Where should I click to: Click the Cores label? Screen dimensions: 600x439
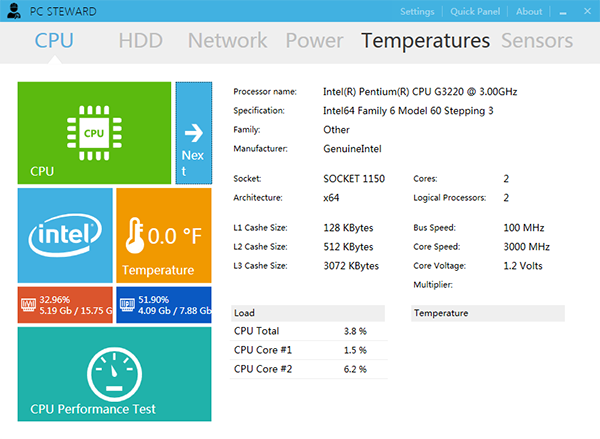point(425,179)
